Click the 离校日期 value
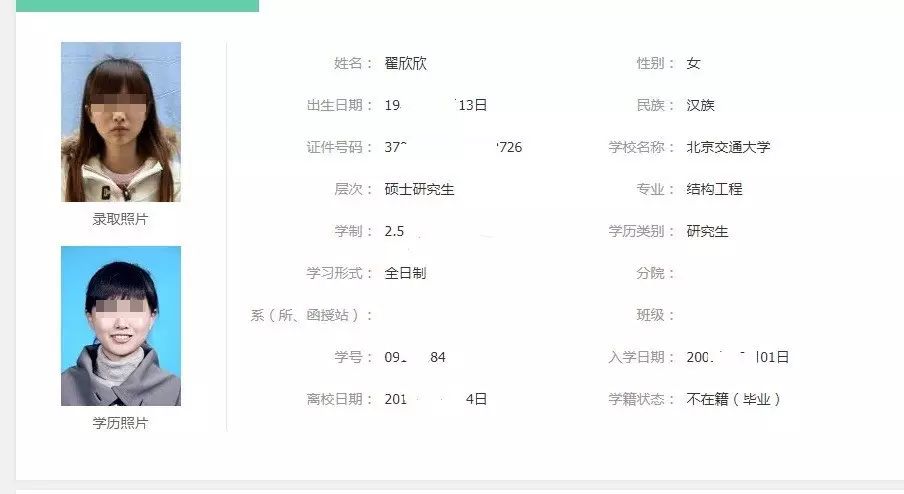This screenshot has width=904, height=494. (x=435, y=399)
